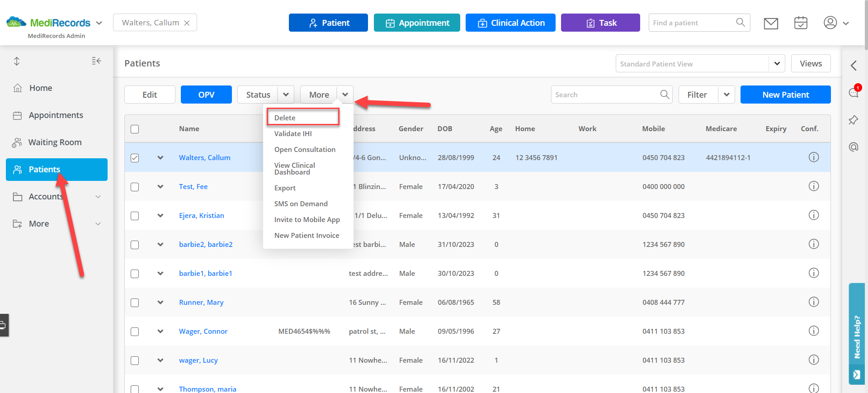Viewport: 868px width, 393px height.
Task: Open the Thompson, maria patient link
Action: (208, 388)
